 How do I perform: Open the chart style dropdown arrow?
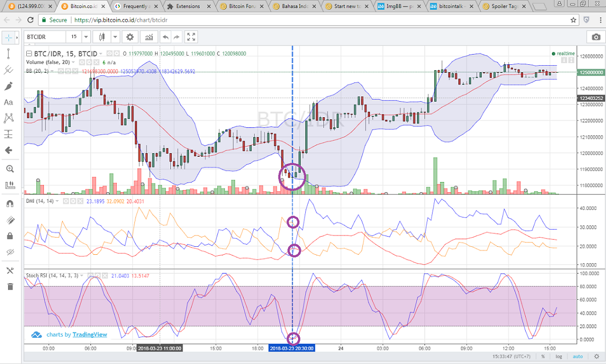(115, 37)
